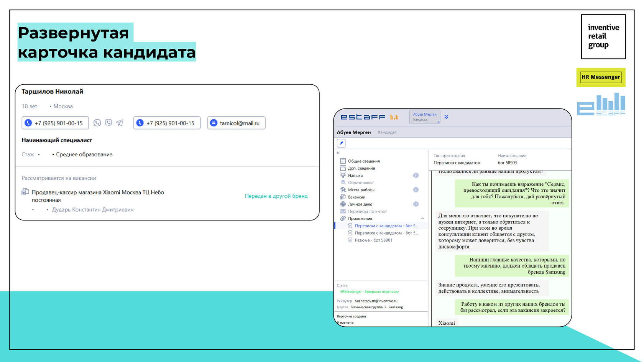644x362 pixels.
Task: Click the lightbulb icon for Навыки
Action: click(x=343, y=175)
